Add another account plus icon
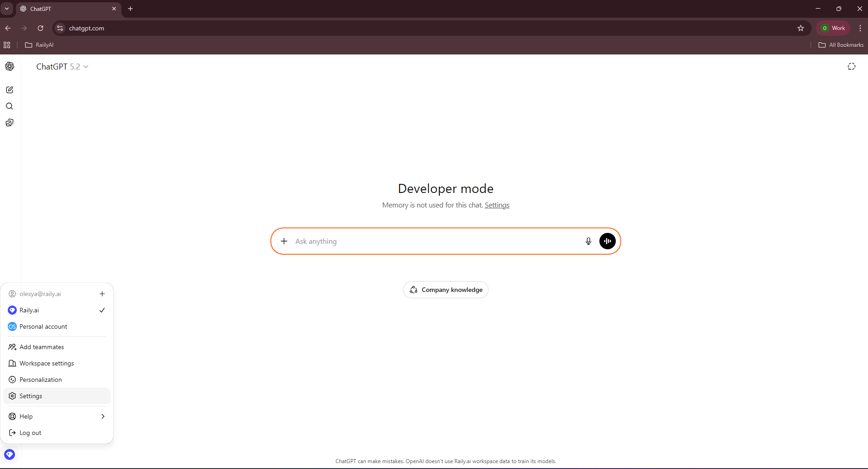 [102, 294]
